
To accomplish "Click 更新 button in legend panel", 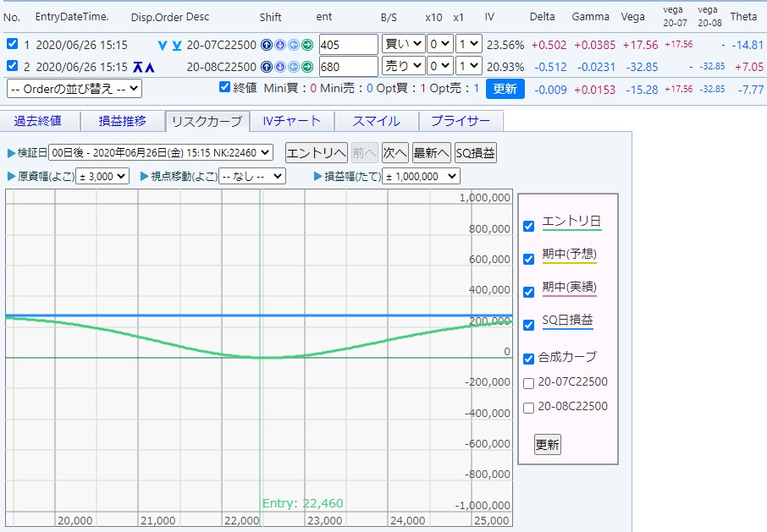I will click(x=548, y=445).
